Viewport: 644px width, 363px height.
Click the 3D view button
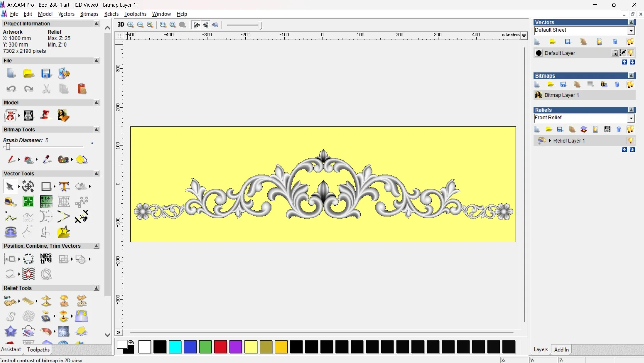120,25
